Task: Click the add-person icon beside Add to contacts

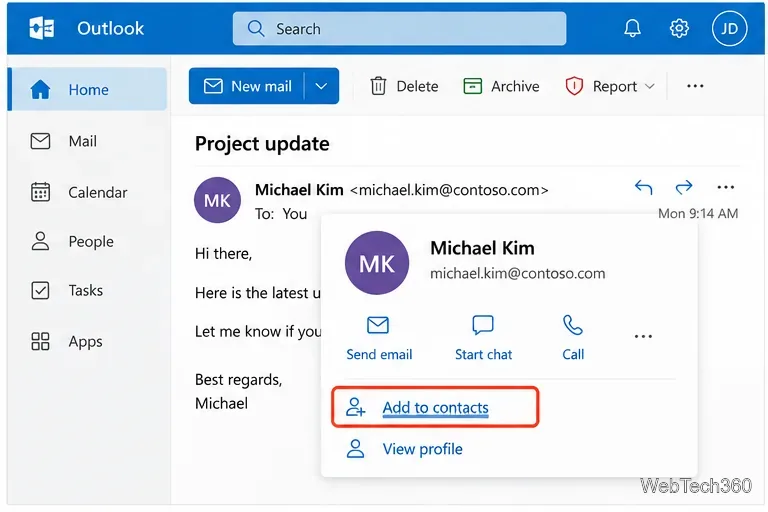Action: tap(355, 407)
